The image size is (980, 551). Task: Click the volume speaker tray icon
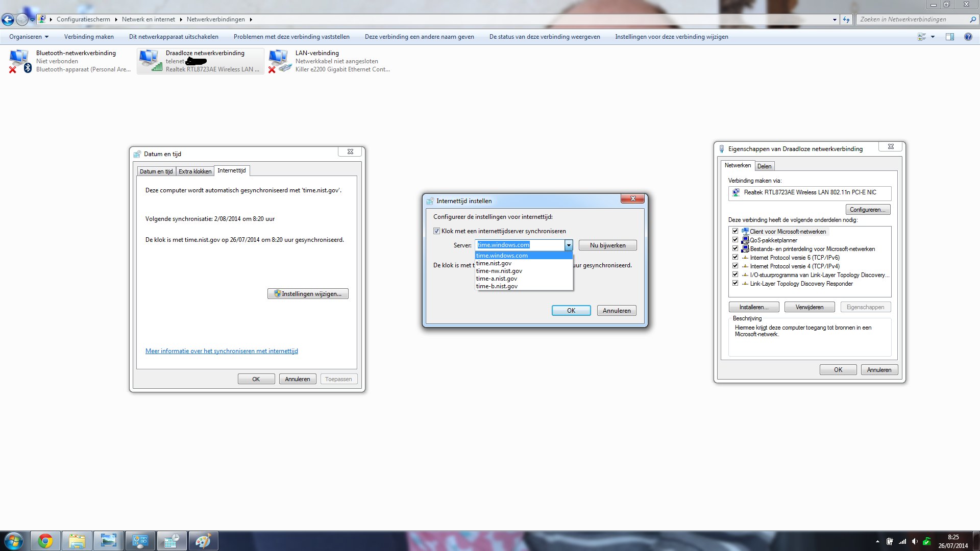(915, 542)
